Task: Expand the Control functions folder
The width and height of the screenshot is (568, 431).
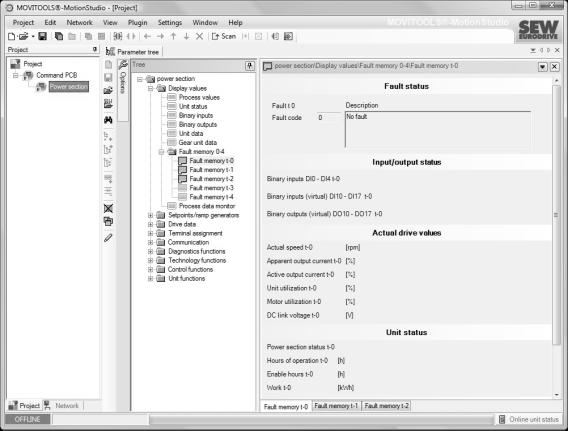Action: 150,269
